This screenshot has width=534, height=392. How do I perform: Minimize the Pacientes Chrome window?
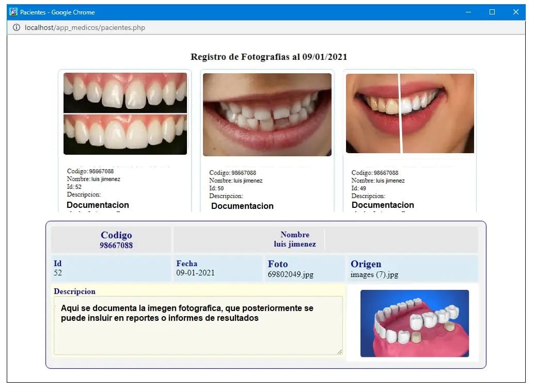pyautogui.click(x=468, y=12)
